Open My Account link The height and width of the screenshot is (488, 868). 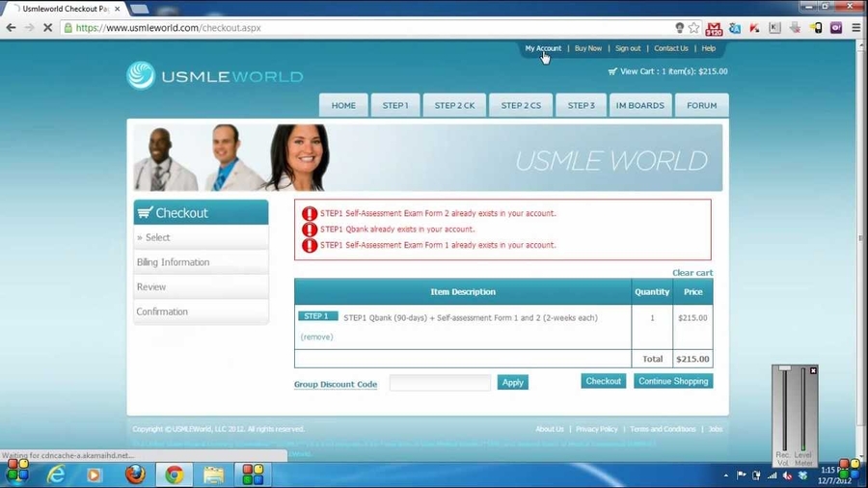tap(542, 48)
